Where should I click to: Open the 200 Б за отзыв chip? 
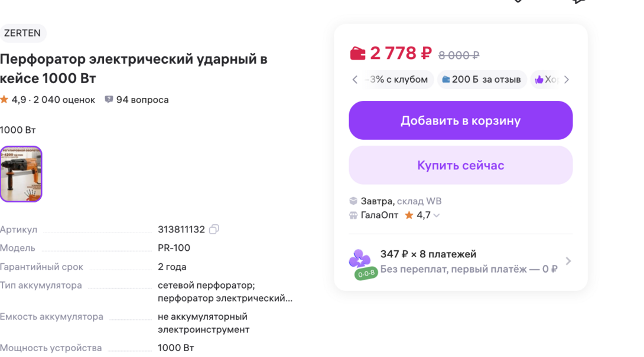pyautogui.click(x=482, y=80)
